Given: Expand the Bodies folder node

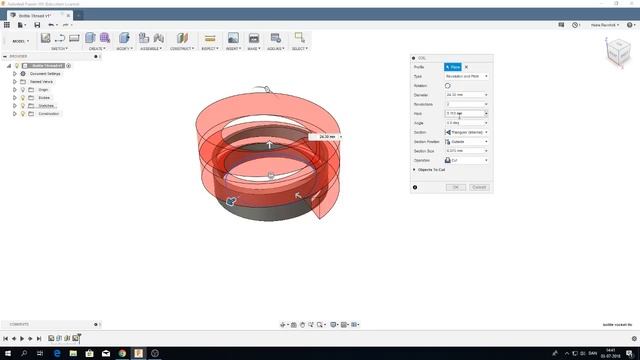Looking at the screenshot, I should 15,98.
